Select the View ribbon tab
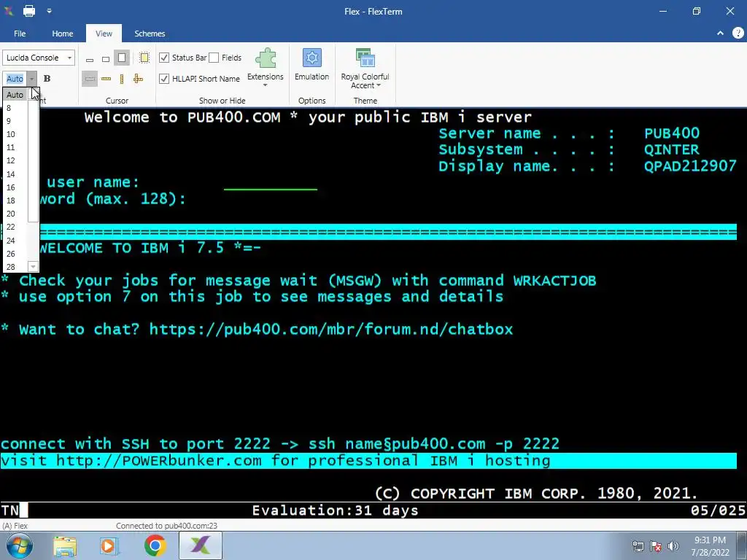 [104, 34]
